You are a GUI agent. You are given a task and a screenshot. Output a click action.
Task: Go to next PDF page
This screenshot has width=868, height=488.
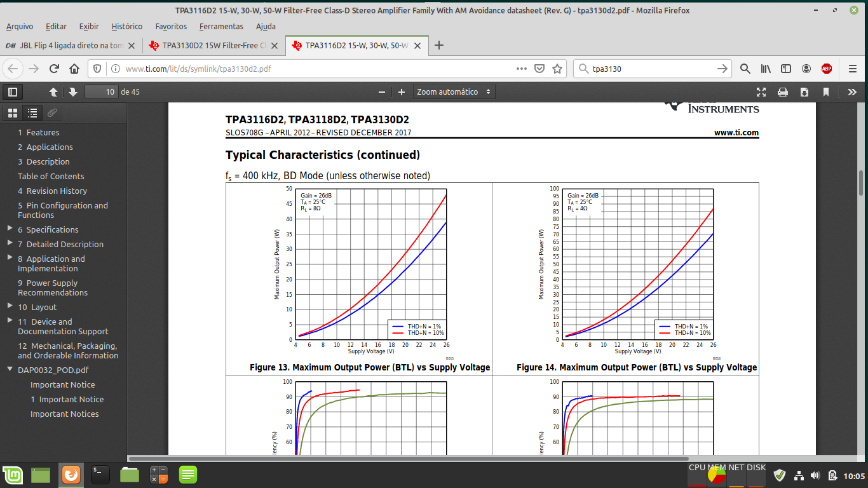(x=72, y=92)
